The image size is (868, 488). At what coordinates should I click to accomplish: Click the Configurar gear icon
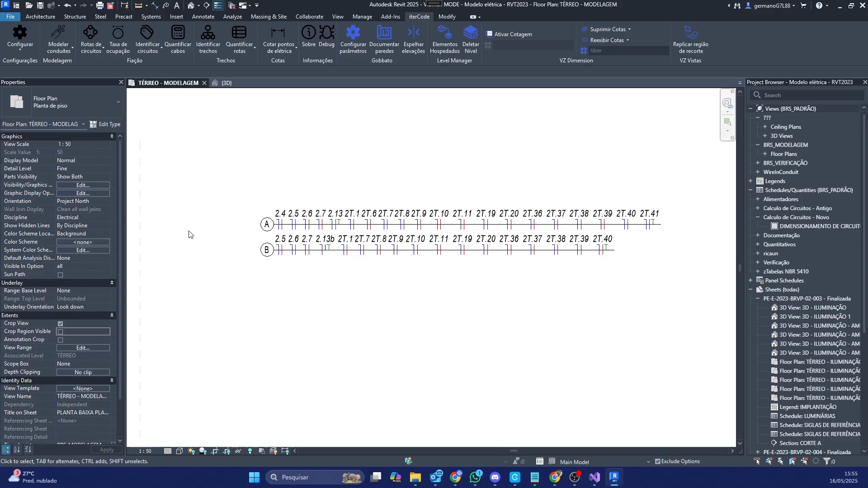(20, 33)
